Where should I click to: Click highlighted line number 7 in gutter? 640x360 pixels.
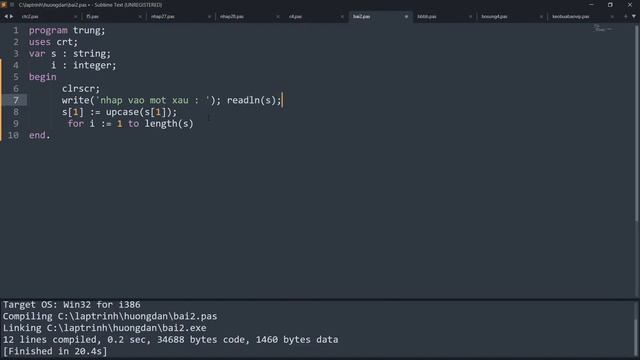coord(16,100)
